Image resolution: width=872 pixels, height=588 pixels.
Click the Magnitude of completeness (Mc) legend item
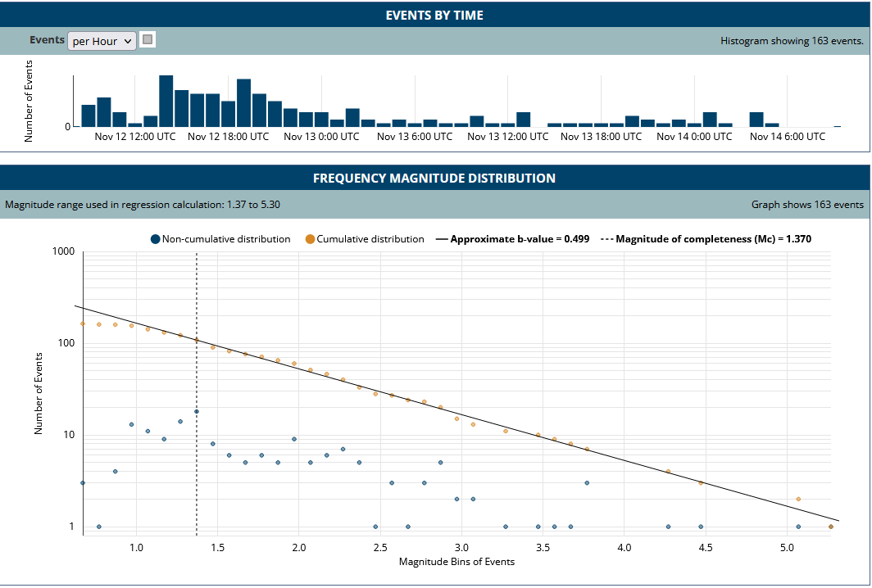tap(706, 239)
